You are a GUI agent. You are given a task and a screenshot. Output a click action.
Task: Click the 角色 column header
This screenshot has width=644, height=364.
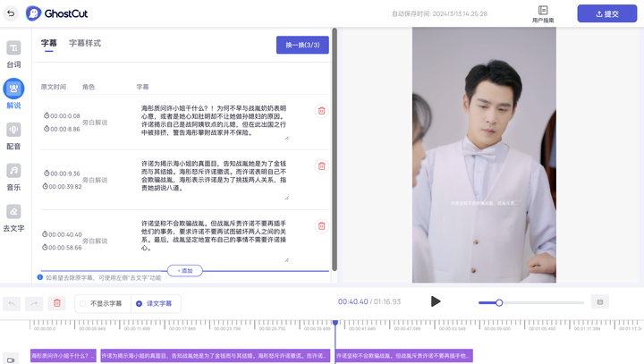tap(89, 87)
